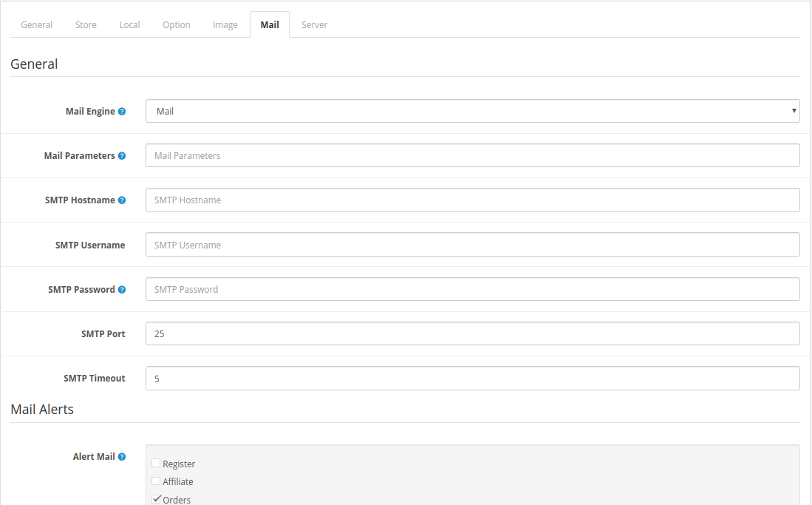Screen dimensions: 812x505
Task: Enable the Affiliate alert checkbox
Action: point(156,481)
